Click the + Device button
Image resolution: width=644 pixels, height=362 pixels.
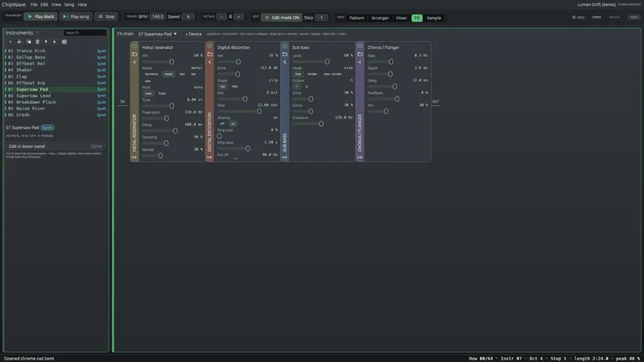(x=193, y=34)
